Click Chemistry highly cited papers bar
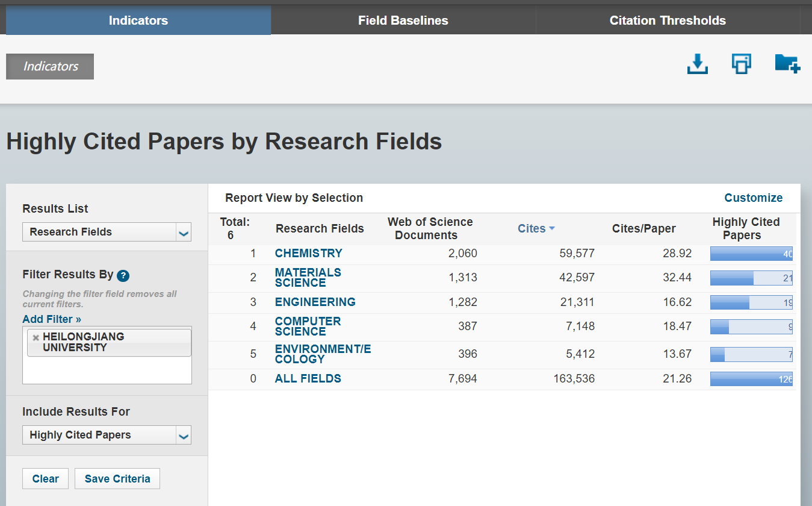 coord(751,254)
